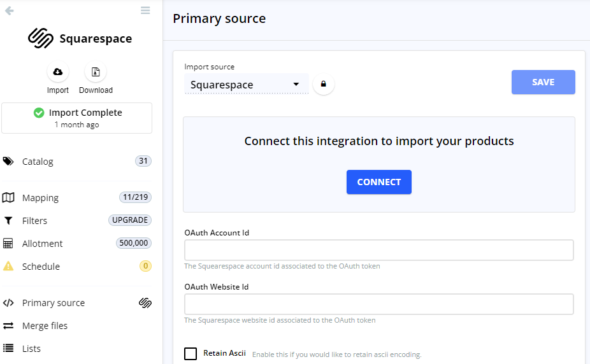The height and width of the screenshot is (364, 590).
Task: Click the Squarespace icon in Primary source row
Action: pyautogui.click(x=145, y=303)
